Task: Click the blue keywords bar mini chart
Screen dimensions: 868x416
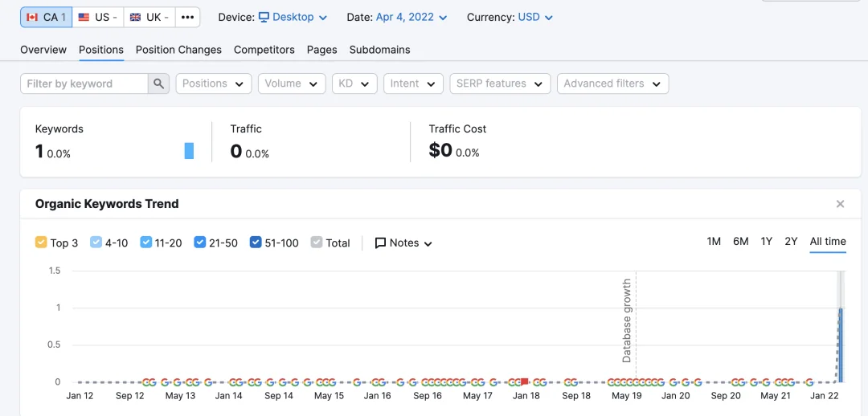Action: [189, 150]
